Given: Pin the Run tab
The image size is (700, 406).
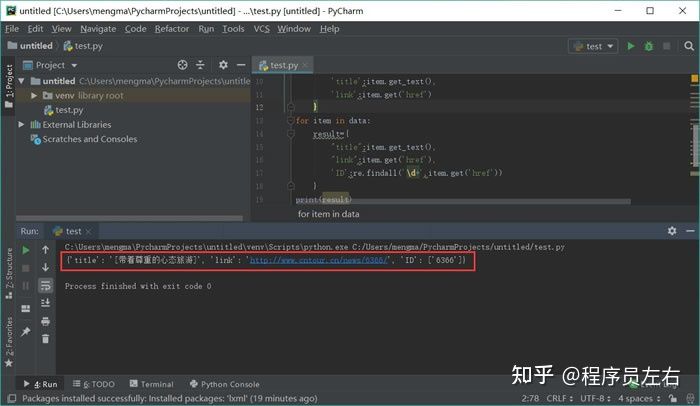Looking at the screenshot, I should click(26, 331).
